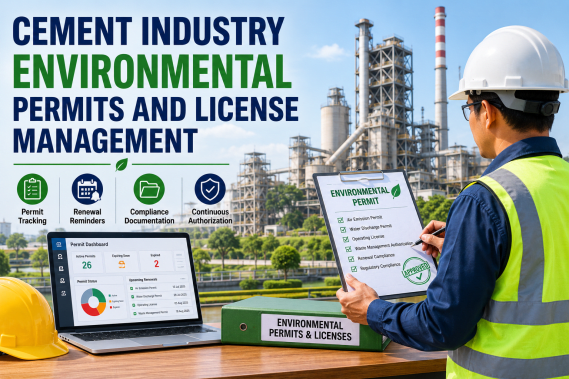Click the Permit Status donut chart

tap(93, 302)
